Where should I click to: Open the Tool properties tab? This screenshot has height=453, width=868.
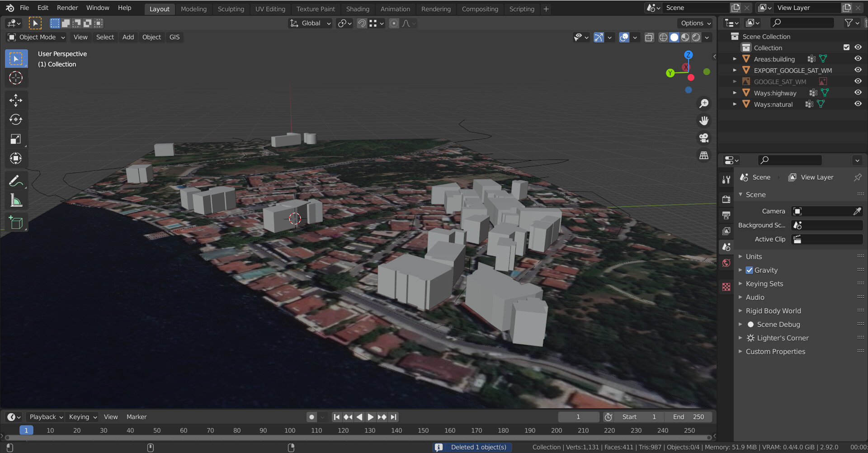point(726,179)
